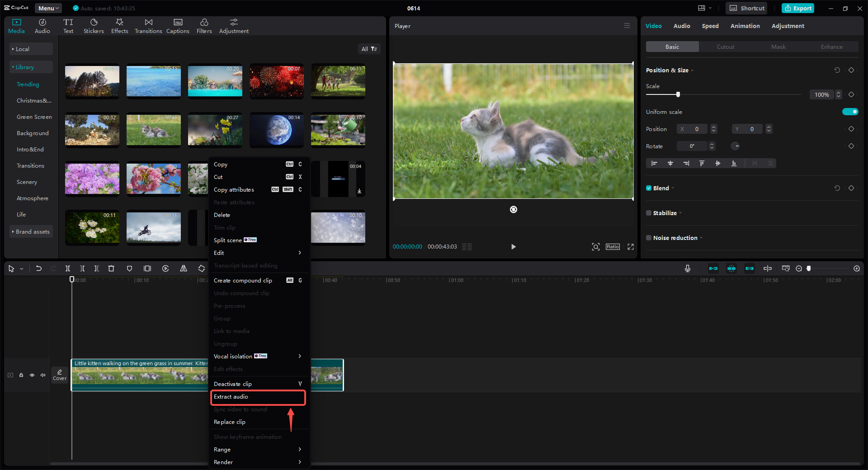This screenshot has height=470, width=868.
Task: Open the Menu dropdown
Action: [x=48, y=8]
